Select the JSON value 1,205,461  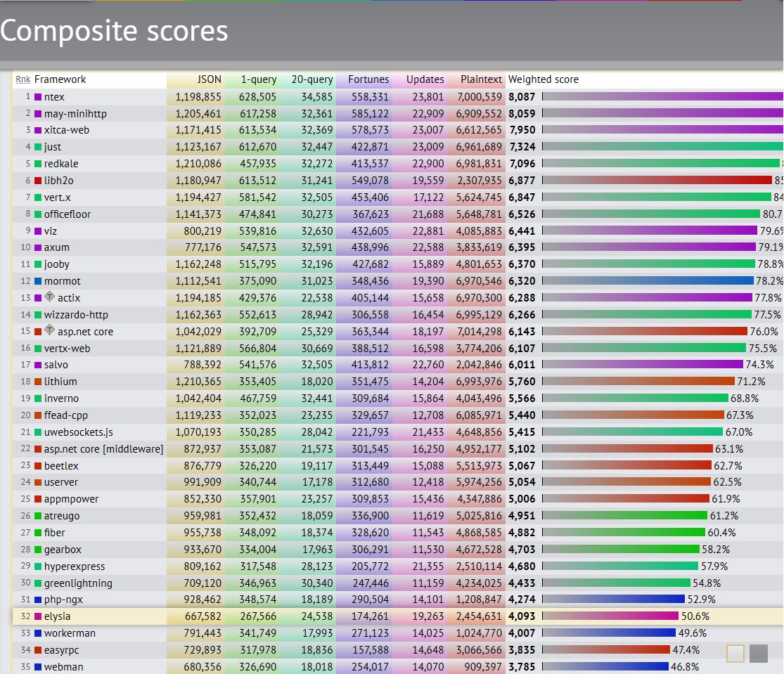(x=198, y=114)
